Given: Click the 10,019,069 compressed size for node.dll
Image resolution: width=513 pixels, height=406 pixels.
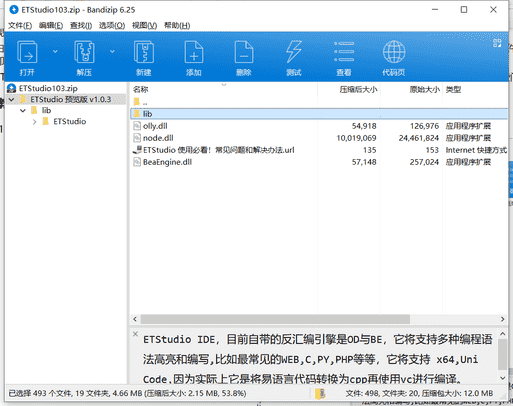Looking at the screenshot, I should point(356,138).
